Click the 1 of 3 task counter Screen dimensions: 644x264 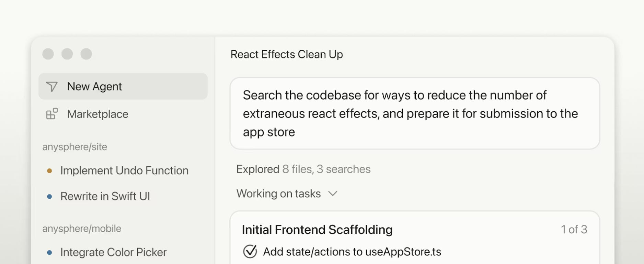(x=574, y=229)
